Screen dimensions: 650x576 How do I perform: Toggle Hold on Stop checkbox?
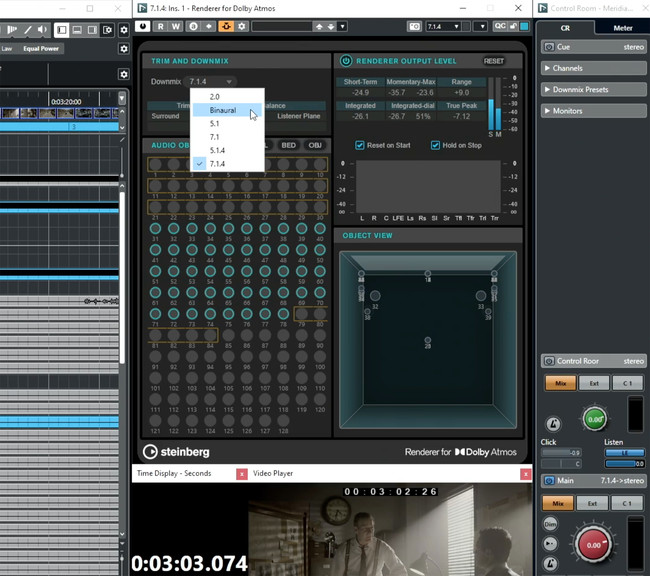pyautogui.click(x=435, y=145)
